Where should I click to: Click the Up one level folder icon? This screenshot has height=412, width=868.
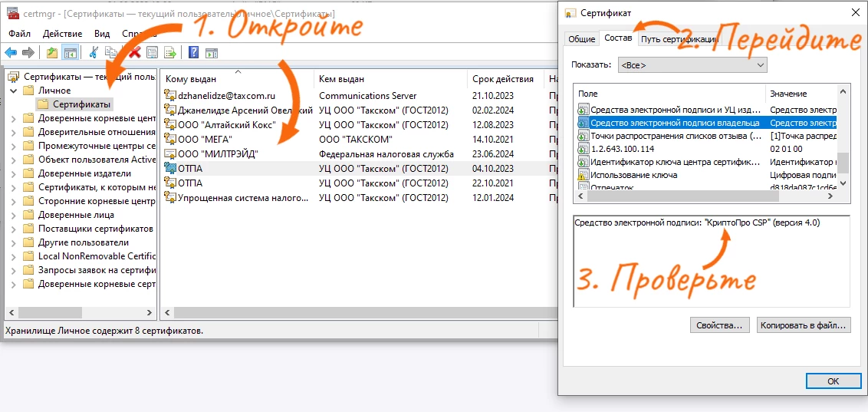51,52
